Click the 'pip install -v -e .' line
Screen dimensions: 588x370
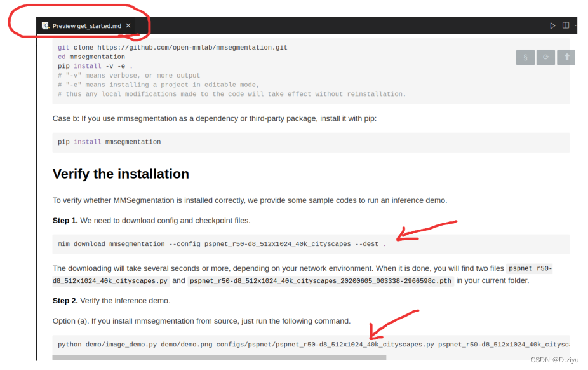pyautogui.click(x=95, y=66)
